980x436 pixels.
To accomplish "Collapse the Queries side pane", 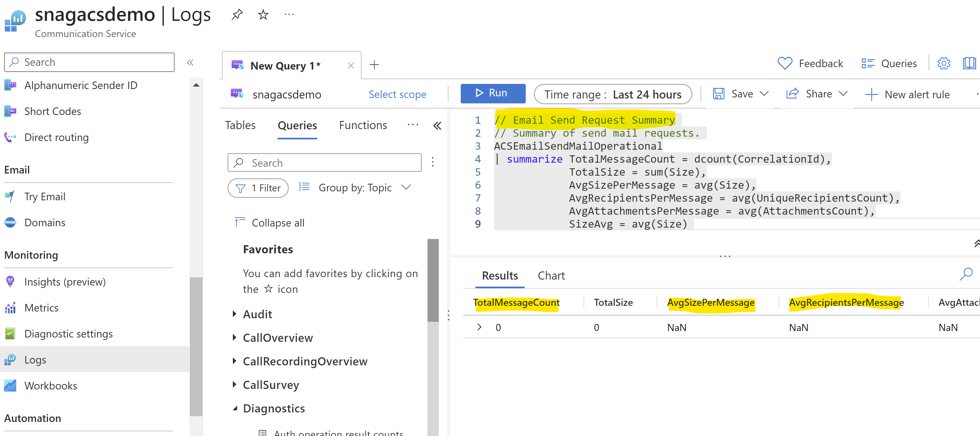I will click(x=437, y=126).
